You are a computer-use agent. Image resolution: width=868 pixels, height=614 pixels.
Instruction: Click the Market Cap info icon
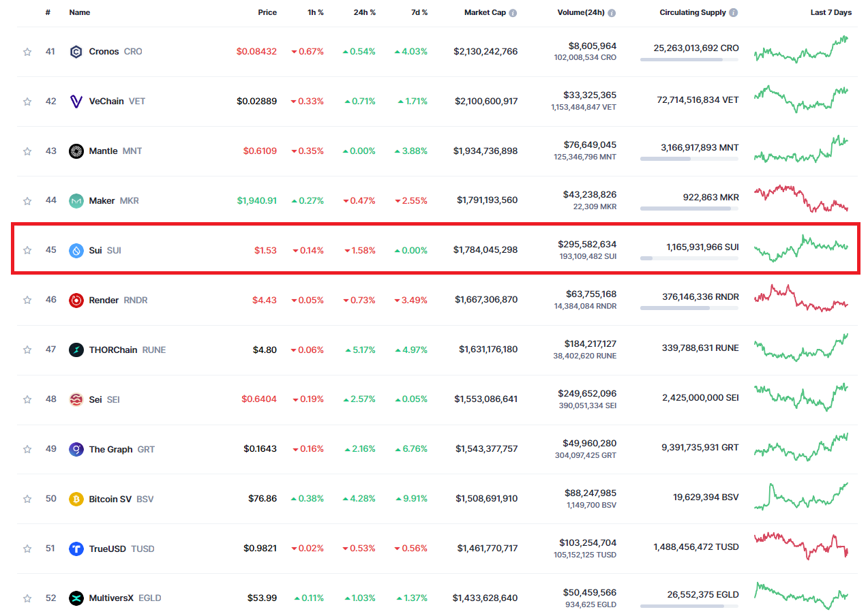click(x=513, y=13)
